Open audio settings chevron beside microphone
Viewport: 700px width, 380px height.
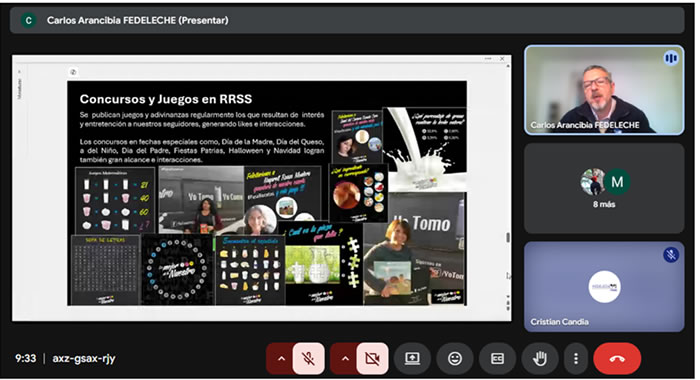click(281, 358)
